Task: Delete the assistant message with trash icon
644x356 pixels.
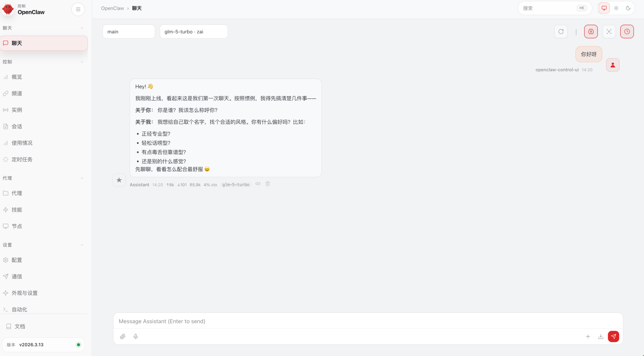Action: click(267, 184)
